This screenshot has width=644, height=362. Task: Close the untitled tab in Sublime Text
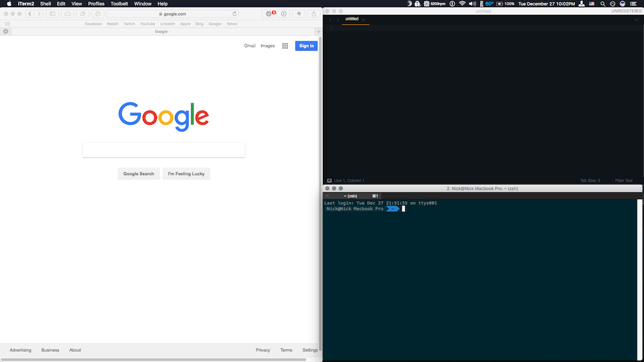[x=363, y=19]
